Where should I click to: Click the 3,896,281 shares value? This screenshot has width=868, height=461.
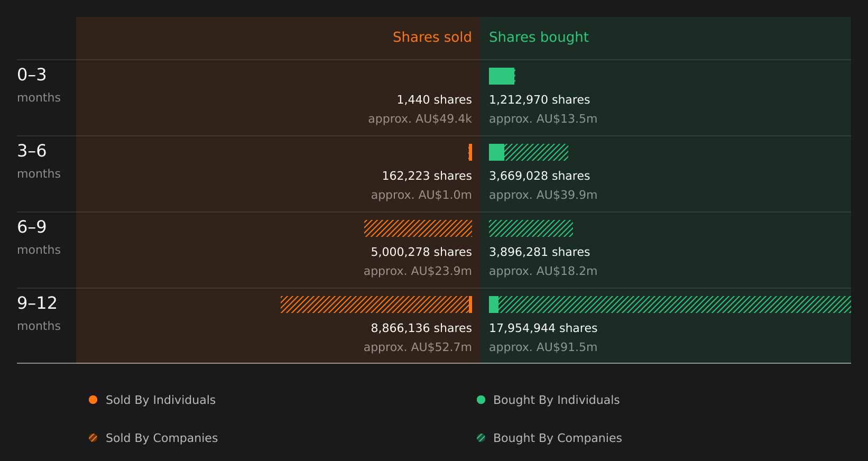(539, 252)
